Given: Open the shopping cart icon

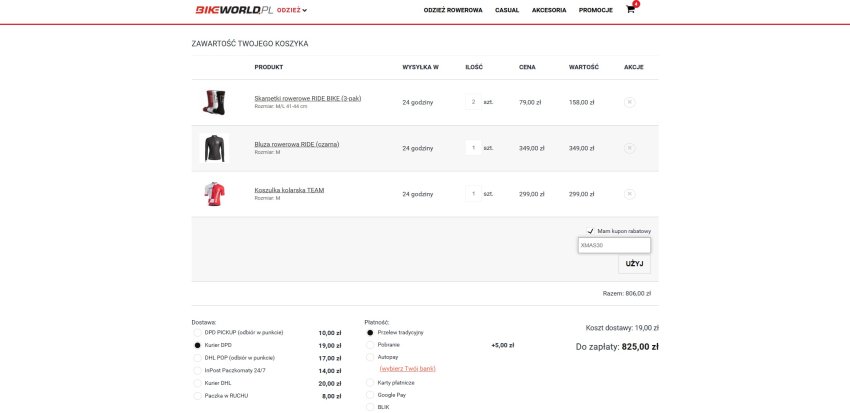Looking at the screenshot, I should point(630,10).
